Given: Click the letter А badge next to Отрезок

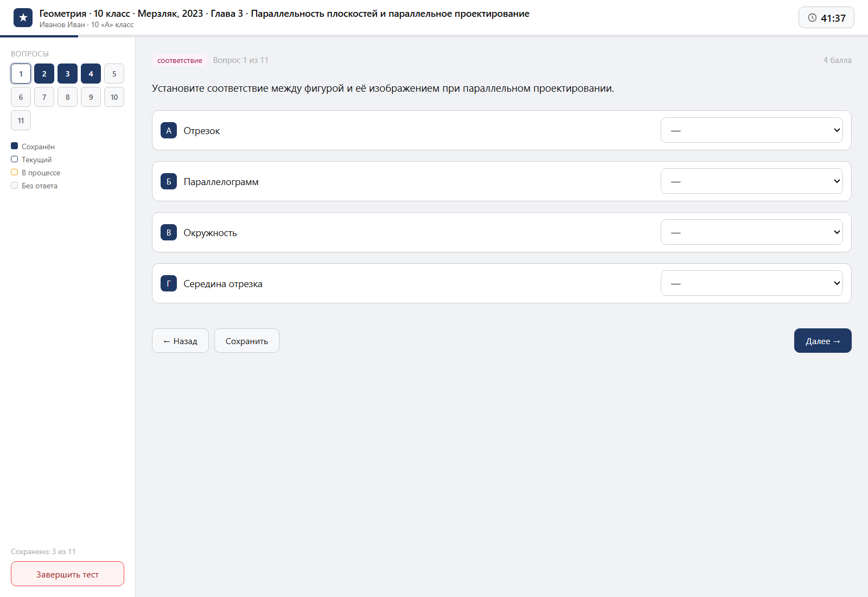Looking at the screenshot, I should click(169, 130).
